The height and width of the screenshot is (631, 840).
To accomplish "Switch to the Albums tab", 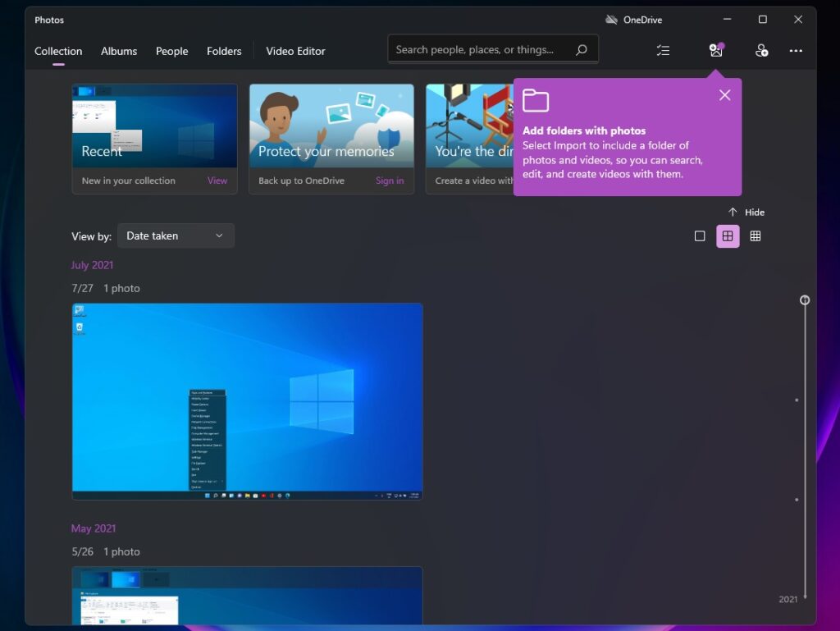I will (x=118, y=51).
